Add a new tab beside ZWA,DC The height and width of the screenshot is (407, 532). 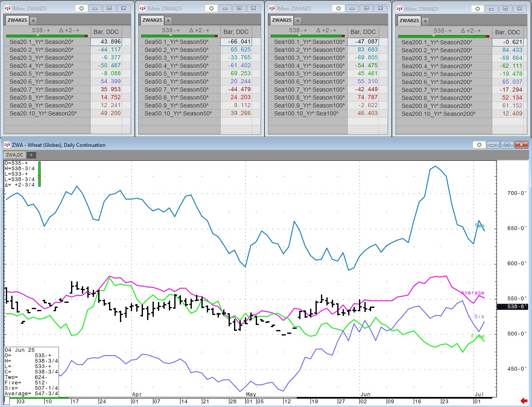click(31, 155)
